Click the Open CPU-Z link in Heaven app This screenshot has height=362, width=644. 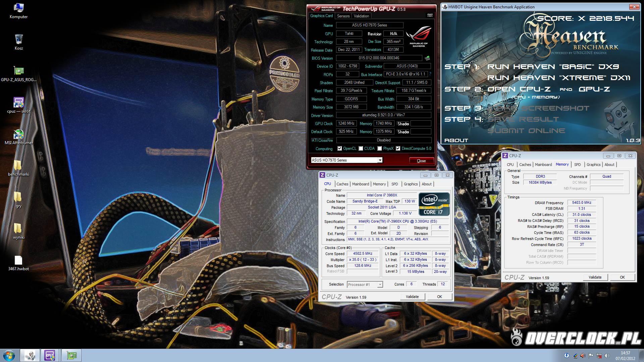(519, 89)
